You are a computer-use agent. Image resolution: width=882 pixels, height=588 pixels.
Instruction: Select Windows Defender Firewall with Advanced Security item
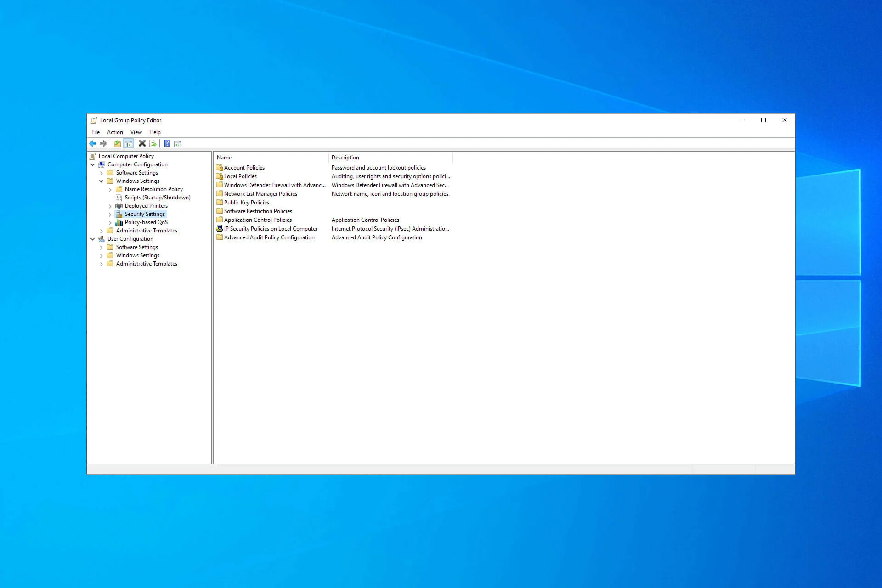[x=275, y=185]
